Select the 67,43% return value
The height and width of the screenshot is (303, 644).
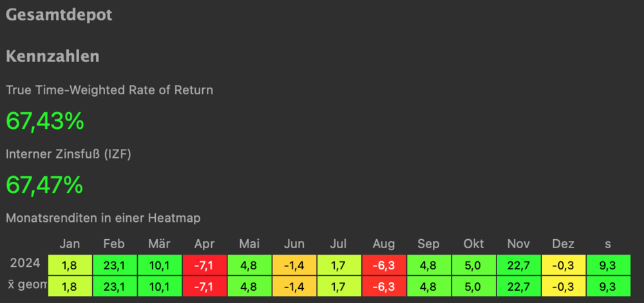click(x=45, y=120)
